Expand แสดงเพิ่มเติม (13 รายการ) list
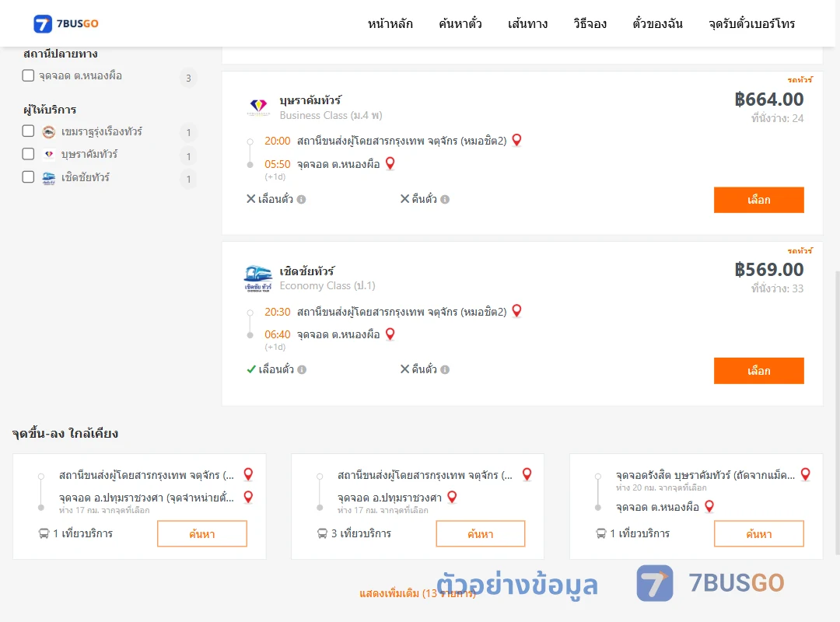 418,593
